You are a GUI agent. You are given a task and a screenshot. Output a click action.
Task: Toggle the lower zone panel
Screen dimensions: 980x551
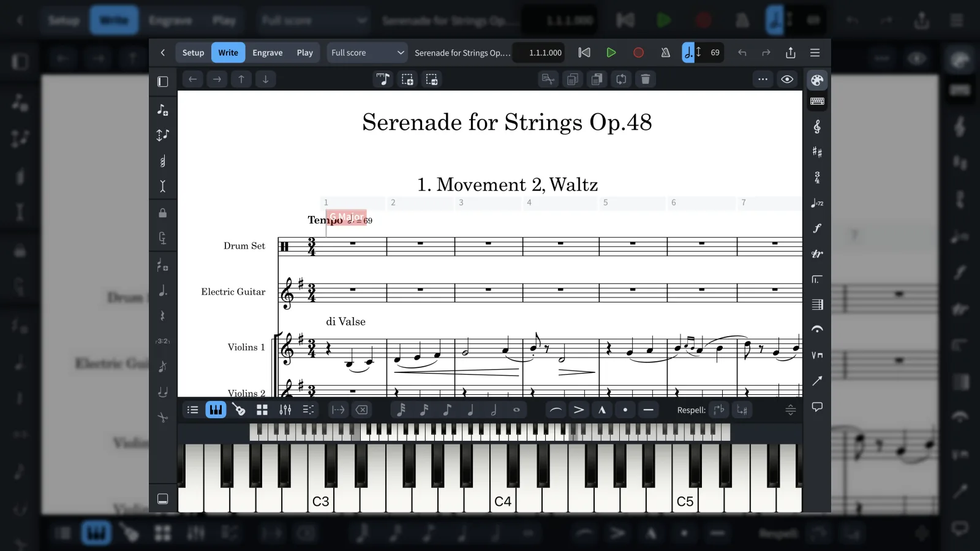pos(162,499)
